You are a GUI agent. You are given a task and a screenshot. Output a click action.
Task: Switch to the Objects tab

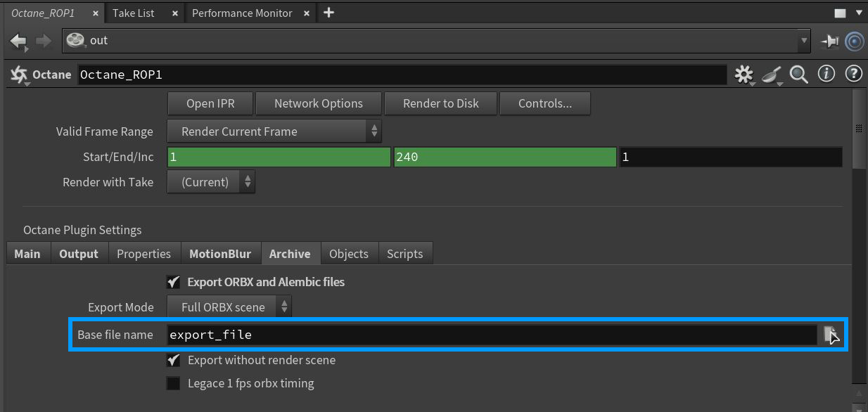[x=349, y=253]
